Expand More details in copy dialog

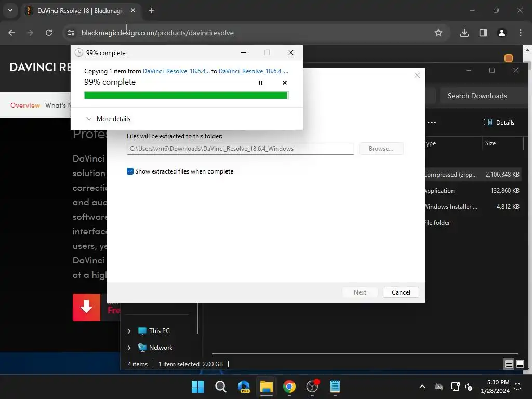108,119
